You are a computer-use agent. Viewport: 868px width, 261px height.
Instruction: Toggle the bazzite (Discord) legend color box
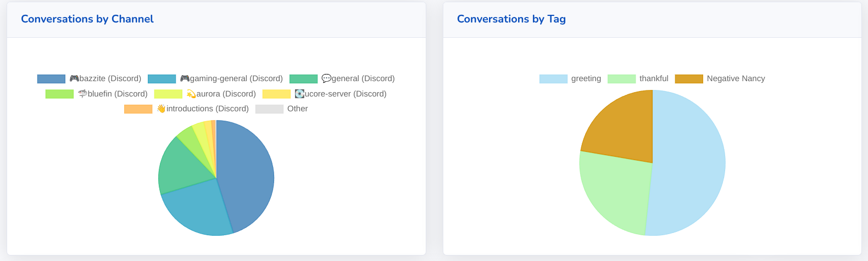click(51, 78)
